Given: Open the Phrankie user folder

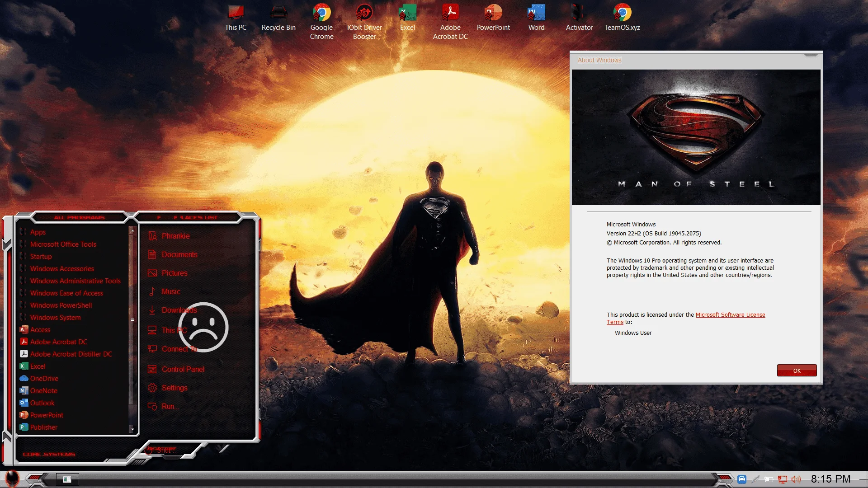Looking at the screenshot, I should click(169, 236).
